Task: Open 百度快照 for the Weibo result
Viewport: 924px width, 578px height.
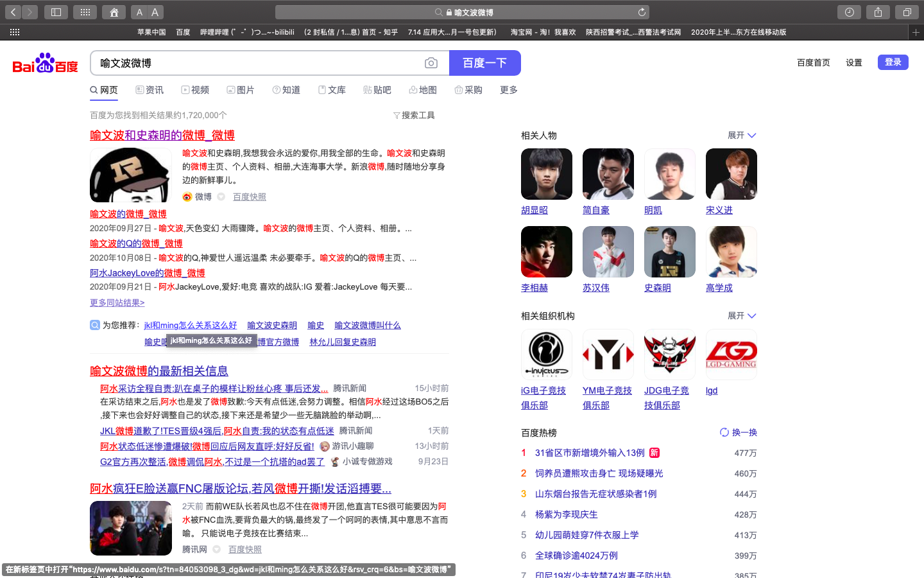Action: (x=250, y=197)
